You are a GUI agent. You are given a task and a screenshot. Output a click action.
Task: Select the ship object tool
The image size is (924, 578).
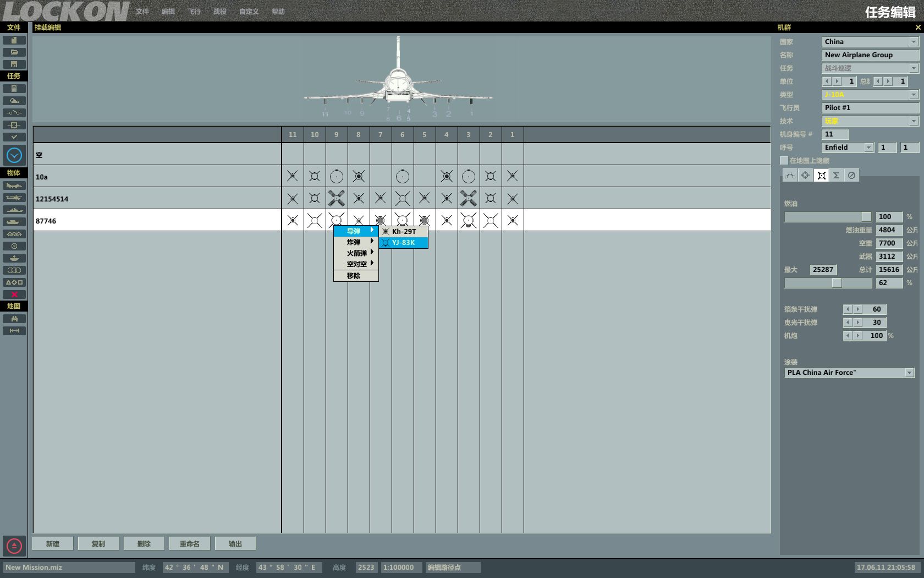tap(14, 210)
